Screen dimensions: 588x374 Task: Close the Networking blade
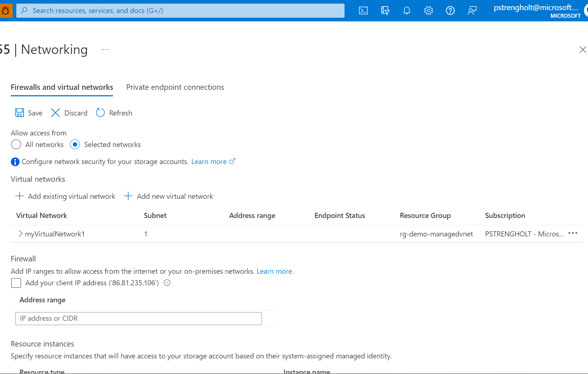[x=583, y=50]
